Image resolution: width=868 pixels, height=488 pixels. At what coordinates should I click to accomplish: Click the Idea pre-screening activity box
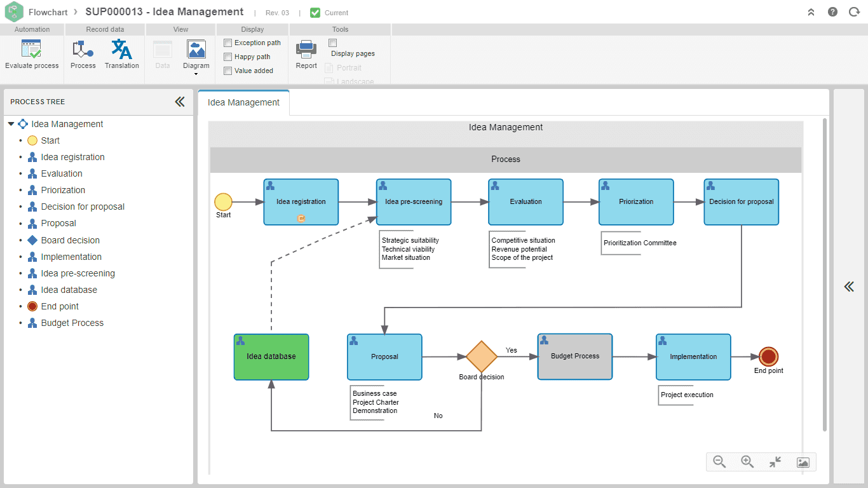tap(414, 202)
